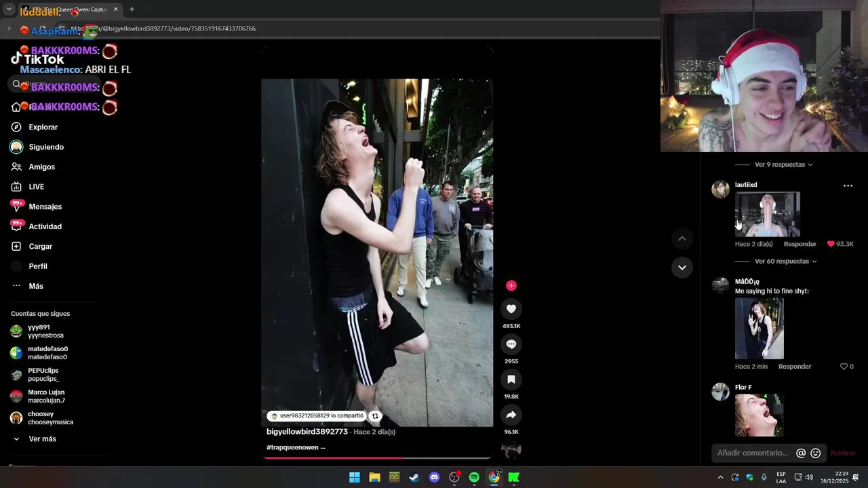The height and width of the screenshot is (488, 868).
Task: Go to next video with down arrow
Action: pyautogui.click(x=682, y=267)
